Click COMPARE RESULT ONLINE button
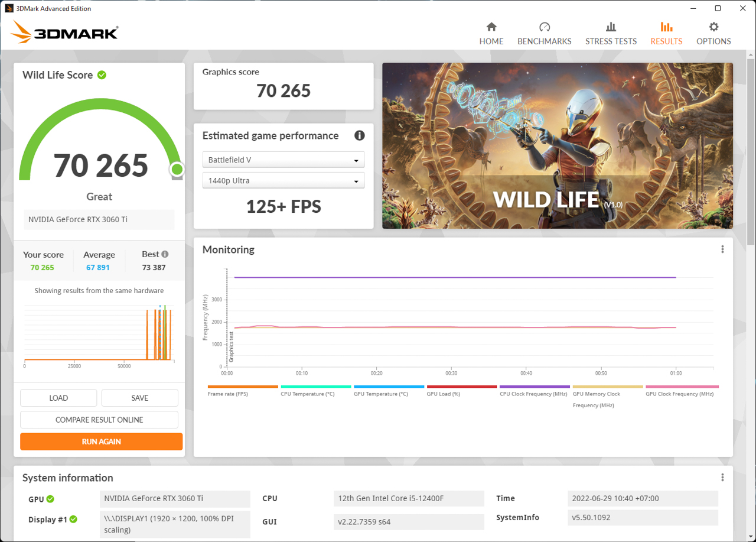756x542 pixels. [99, 420]
